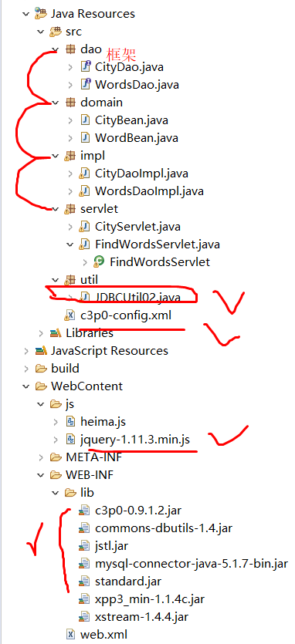Collapse the WEB-INF folder

[41, 475]
